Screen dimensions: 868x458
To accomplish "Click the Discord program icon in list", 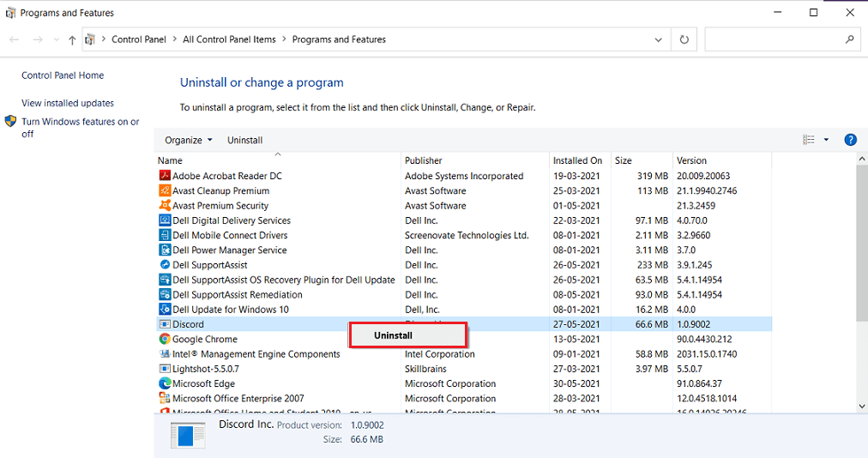I will [165, 324].
